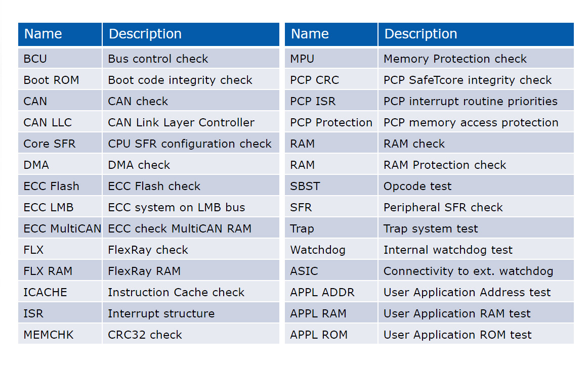Viewport: 588px width, 371px height.
Task: Select the APPL ROM name cell
Action: [x=319, y=335]
